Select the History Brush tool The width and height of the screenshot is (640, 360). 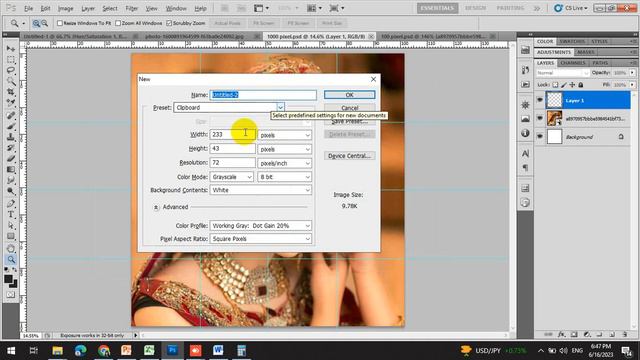11,148
